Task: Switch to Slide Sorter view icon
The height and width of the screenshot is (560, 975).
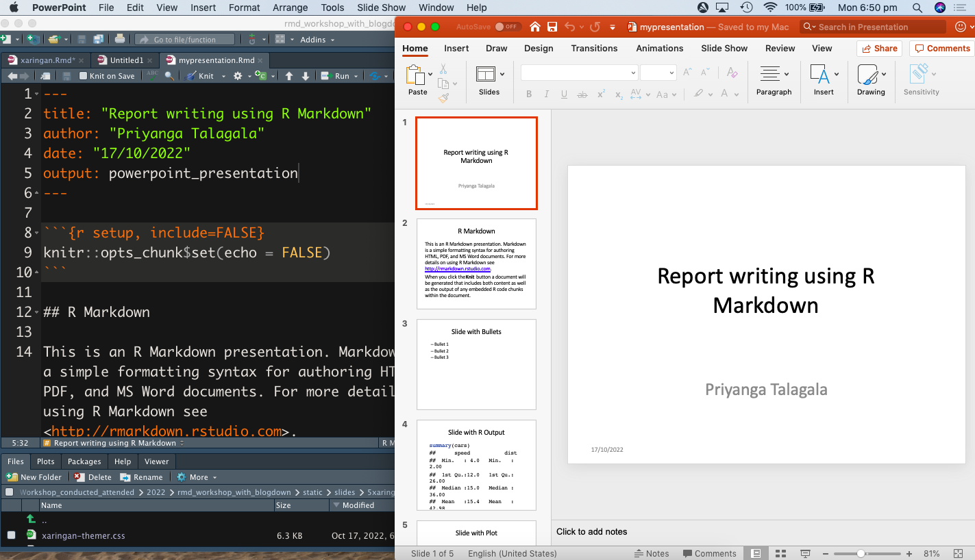Action: [x=780, y=553]
